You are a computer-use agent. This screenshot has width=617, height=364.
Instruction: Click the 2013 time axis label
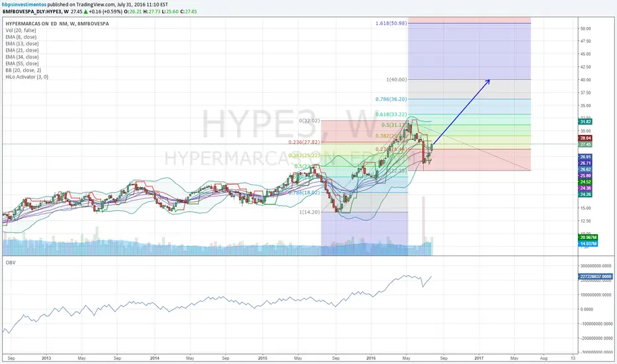click(x=46, y=359)
